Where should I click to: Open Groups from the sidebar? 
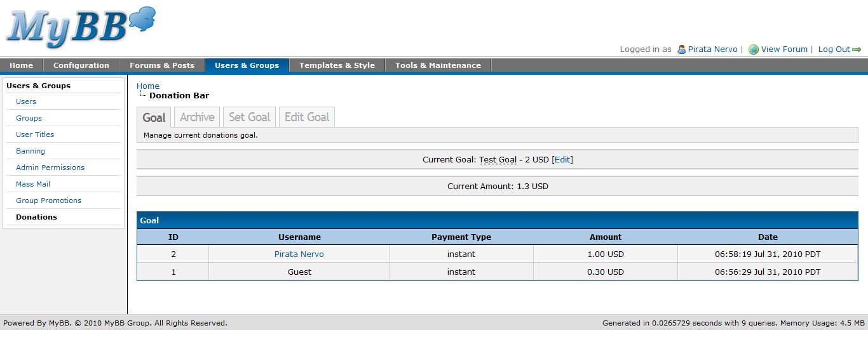click(29, 118)
